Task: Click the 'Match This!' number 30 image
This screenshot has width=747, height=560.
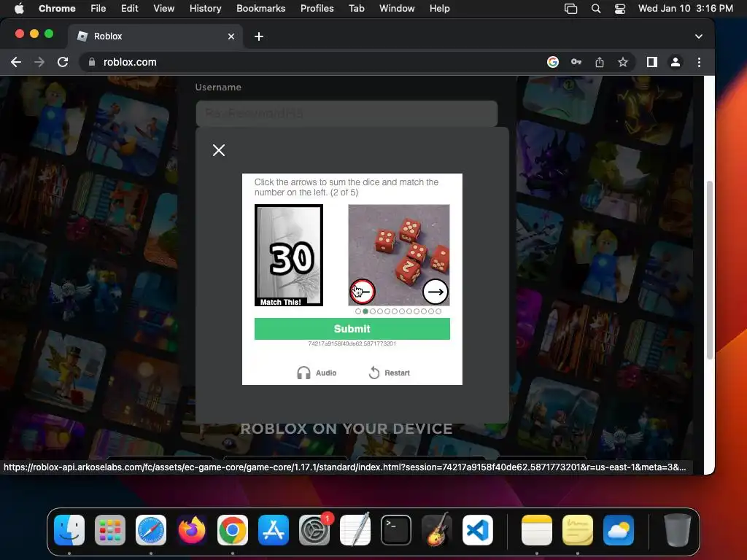Action: [289, 255]
